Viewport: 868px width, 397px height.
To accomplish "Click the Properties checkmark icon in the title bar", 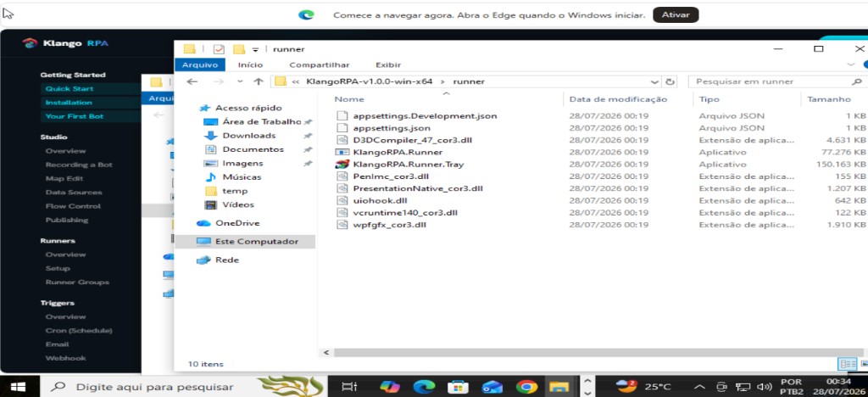I will pyautogui.click(x=219, y=49).
